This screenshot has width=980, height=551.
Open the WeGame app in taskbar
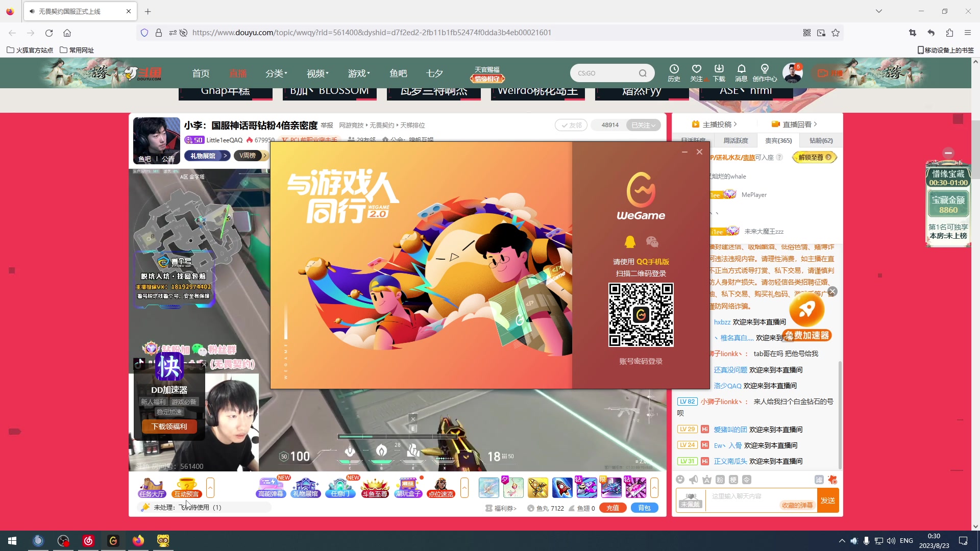click(113, 541)
